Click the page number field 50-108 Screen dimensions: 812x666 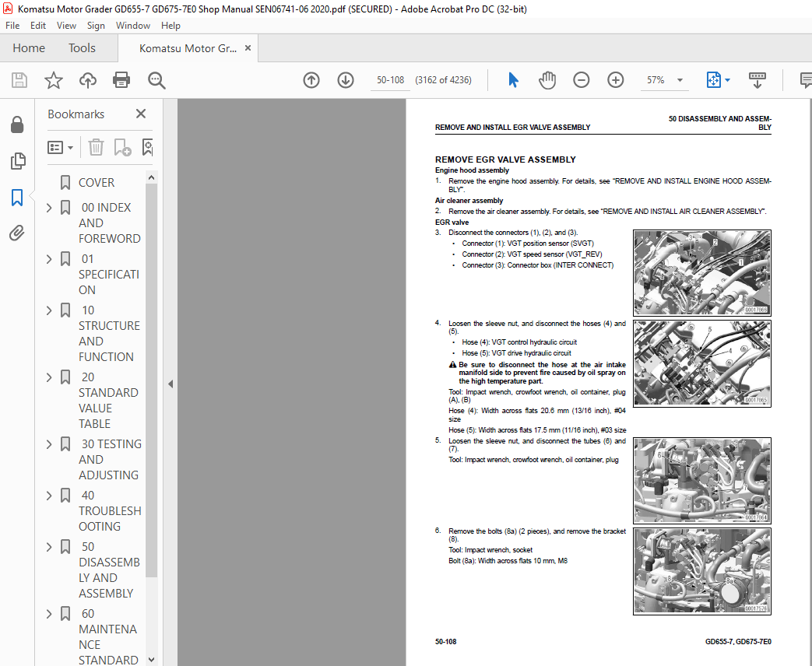[x=390, y=80]
